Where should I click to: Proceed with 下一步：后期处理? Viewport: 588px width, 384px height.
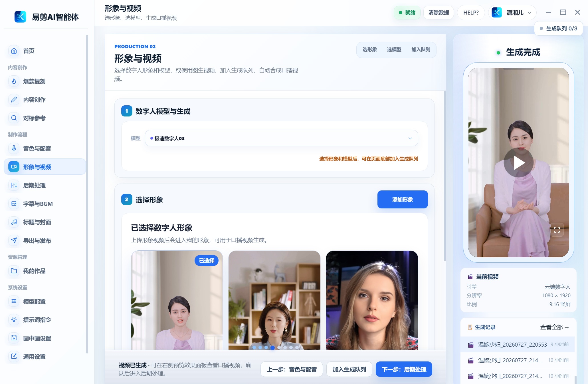404,369
